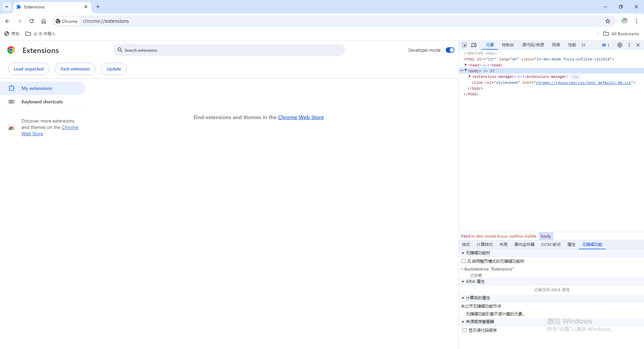Select Keyboard shortcuts in the sidebar
644x349 pixels.
tap(43, 102)
